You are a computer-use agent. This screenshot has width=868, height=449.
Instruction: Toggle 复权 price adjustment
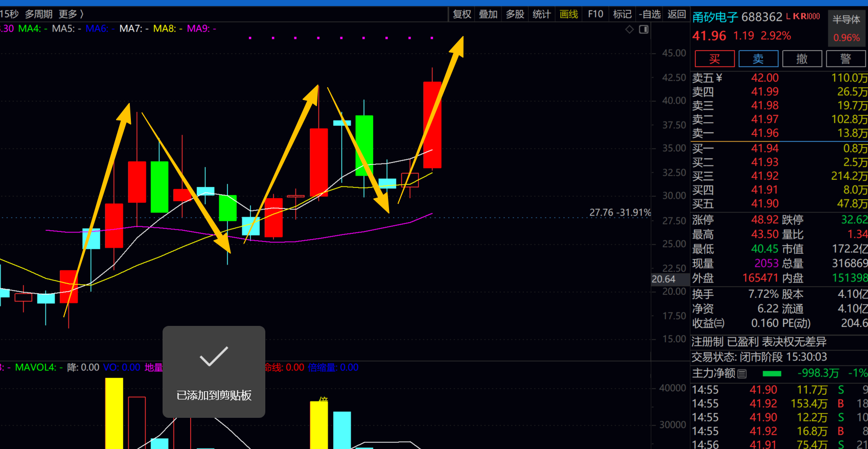pos(462,14)
